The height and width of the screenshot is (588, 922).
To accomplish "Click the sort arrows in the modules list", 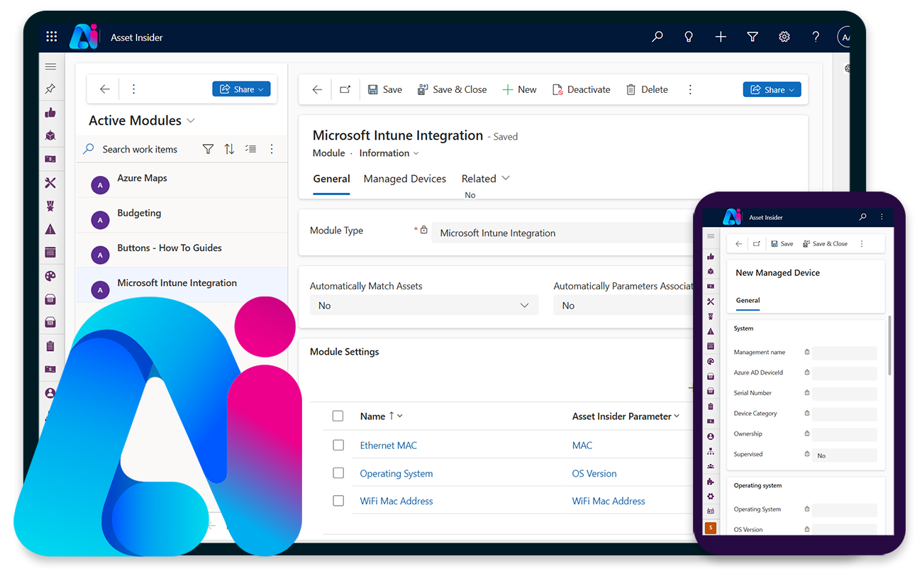I will pyautogui.click(x=229, y=149).
